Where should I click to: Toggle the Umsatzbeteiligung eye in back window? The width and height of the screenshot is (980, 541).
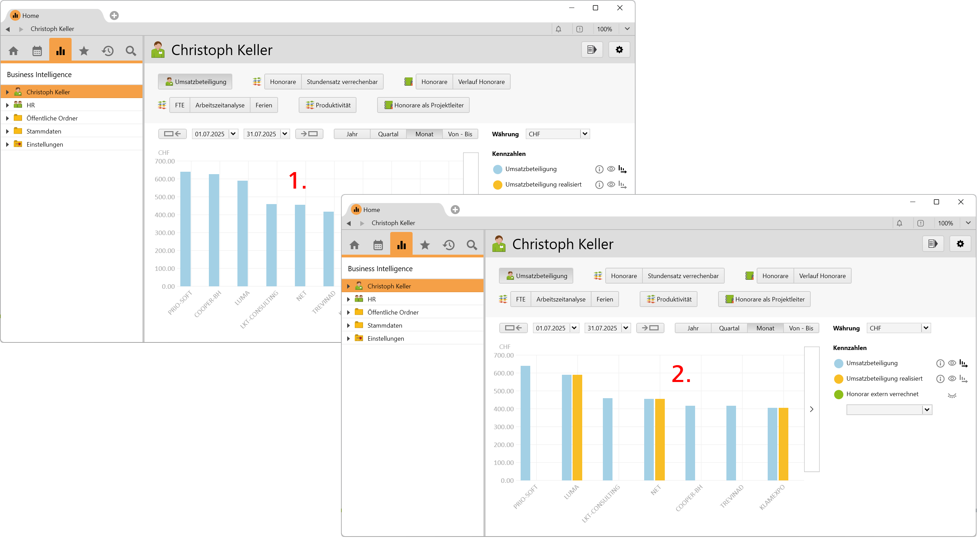pos(610,169)
